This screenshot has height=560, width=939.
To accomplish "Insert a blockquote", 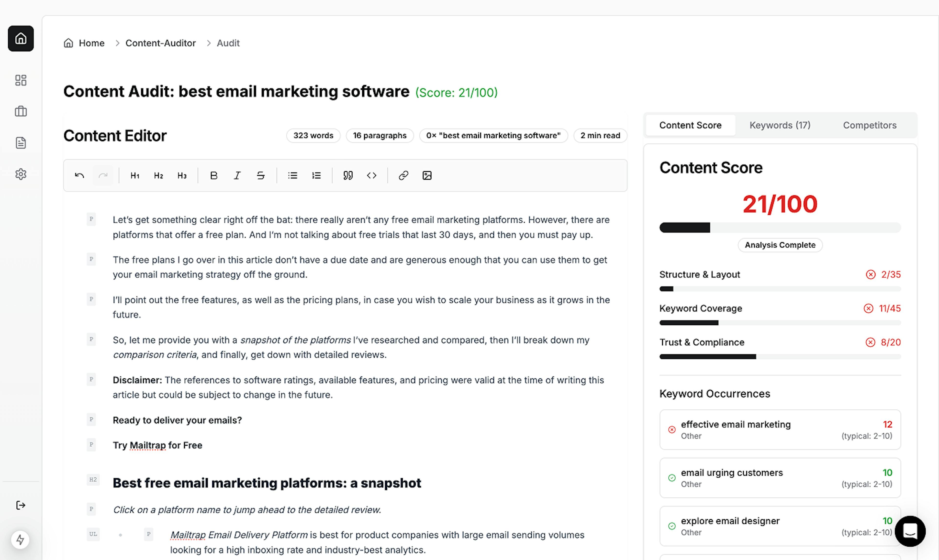I will click(348, 176).
